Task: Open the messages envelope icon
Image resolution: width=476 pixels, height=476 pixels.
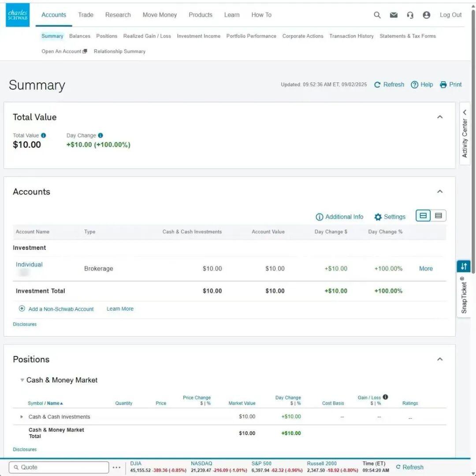Action: coord(394,15)
